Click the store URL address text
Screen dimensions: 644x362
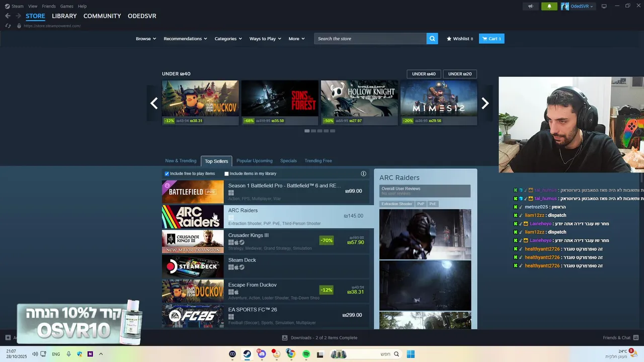[52, 26]
